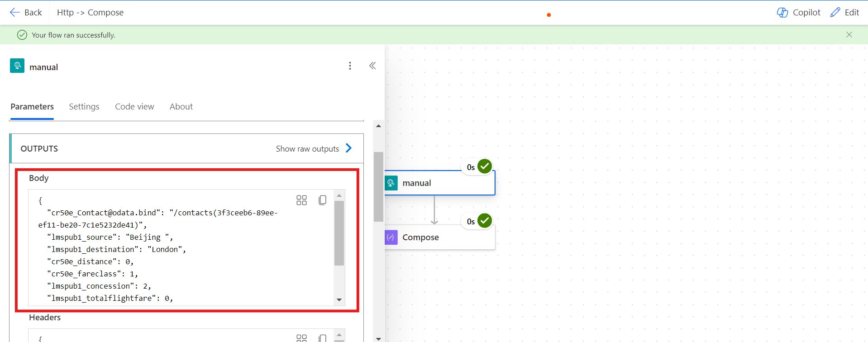The width and height of the screenshot is (868, 342).
Task: Open the About tab
Action: [181, 107]
